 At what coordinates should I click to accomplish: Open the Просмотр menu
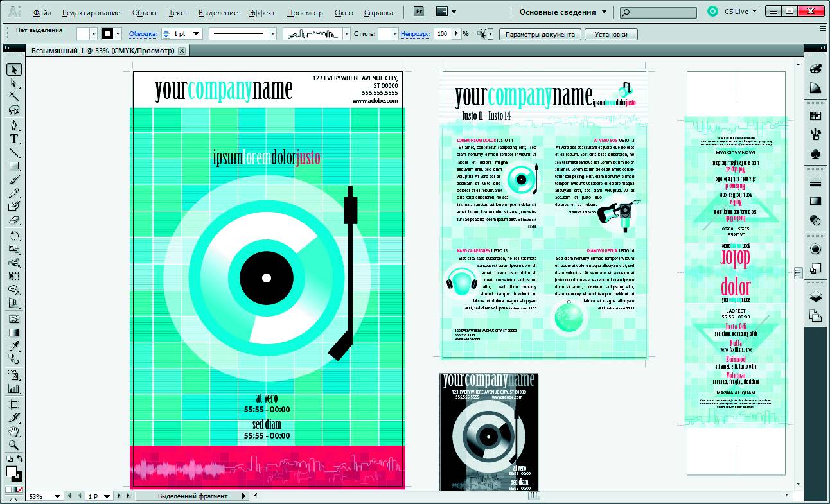(305, 13)
